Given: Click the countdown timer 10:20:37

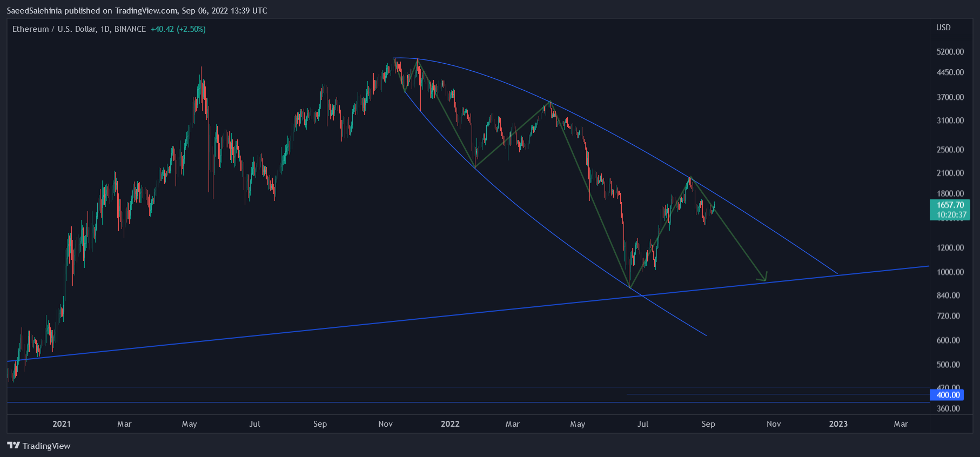Looking at the screenshot, I should pyautogui.click(x=951, y=214).
